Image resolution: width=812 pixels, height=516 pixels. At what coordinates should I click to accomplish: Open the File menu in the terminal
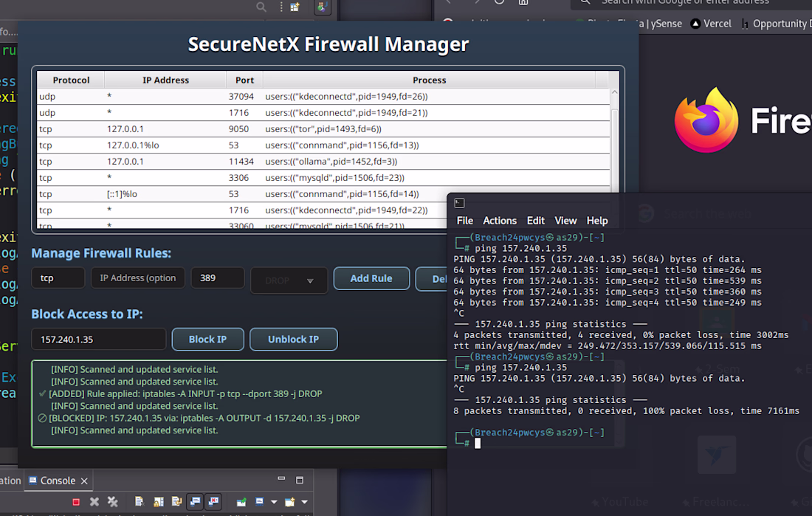465,221
